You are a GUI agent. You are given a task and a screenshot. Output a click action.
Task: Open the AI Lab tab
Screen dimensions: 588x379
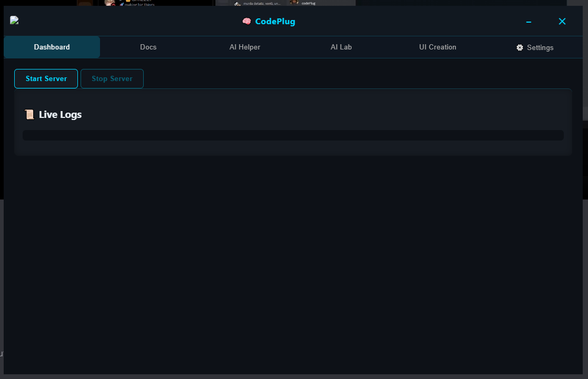(x=341, y=47)
